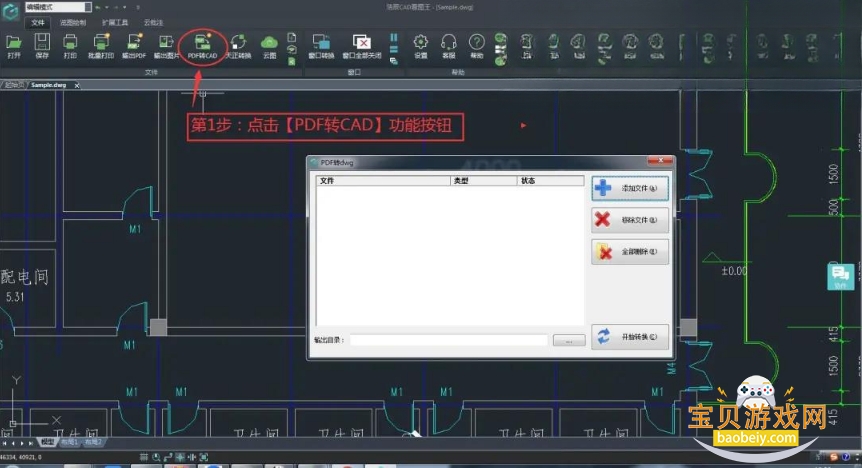Select the 模型 layout tab
Viewport: 862px width, 468px height.
[x=48, y=442]
